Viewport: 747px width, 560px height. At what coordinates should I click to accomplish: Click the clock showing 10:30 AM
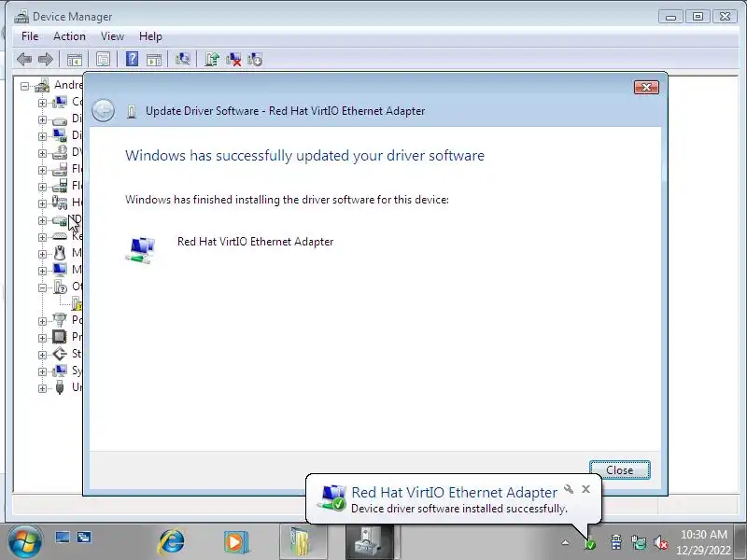(x=704, y=534)
